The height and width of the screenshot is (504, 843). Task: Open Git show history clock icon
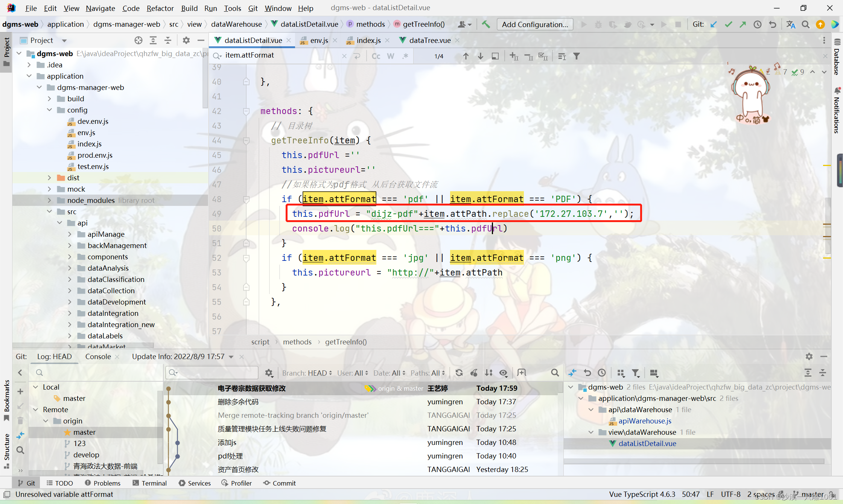point(757,24)
